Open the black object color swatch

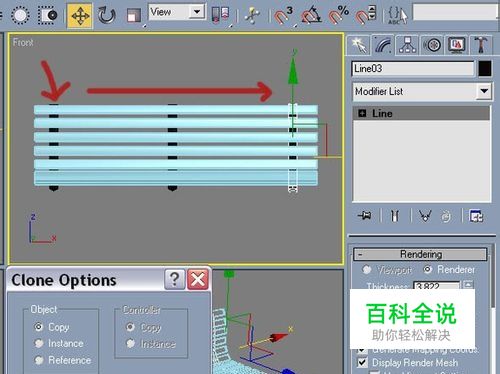(x=485, y=69)
